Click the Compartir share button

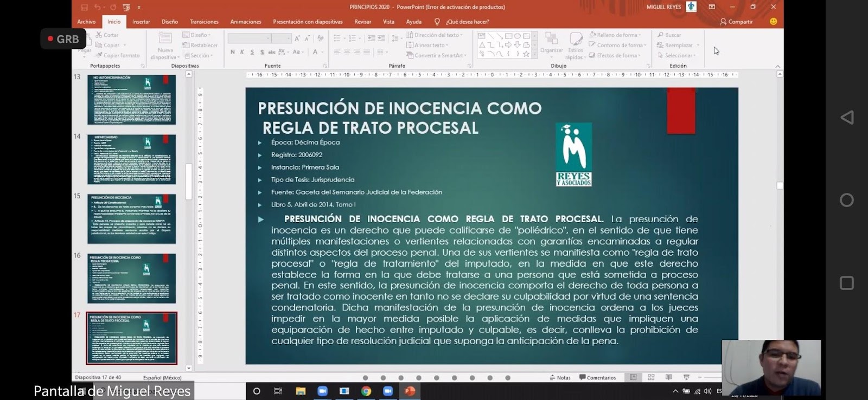coord(736,22)
